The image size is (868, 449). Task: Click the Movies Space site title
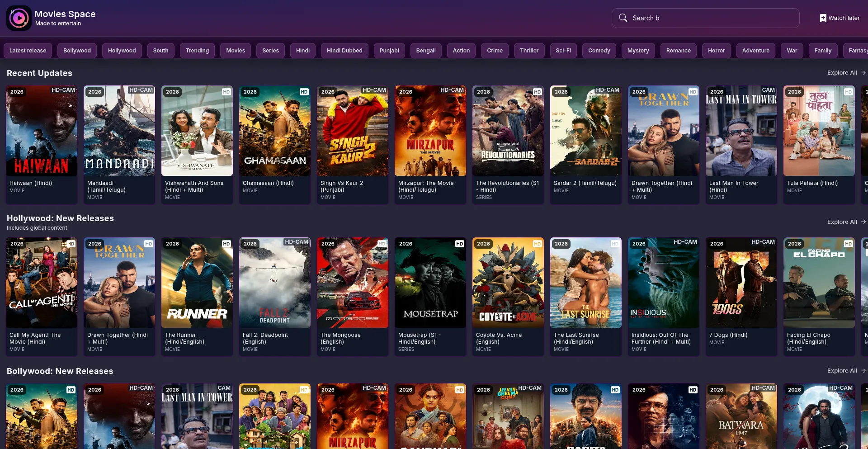coord(65,14)
